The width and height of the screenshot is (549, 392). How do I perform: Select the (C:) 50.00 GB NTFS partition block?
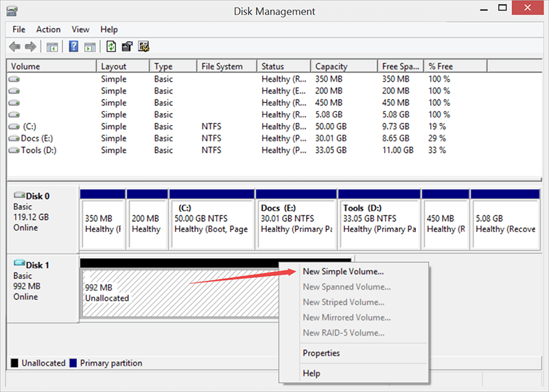[211, 218]
